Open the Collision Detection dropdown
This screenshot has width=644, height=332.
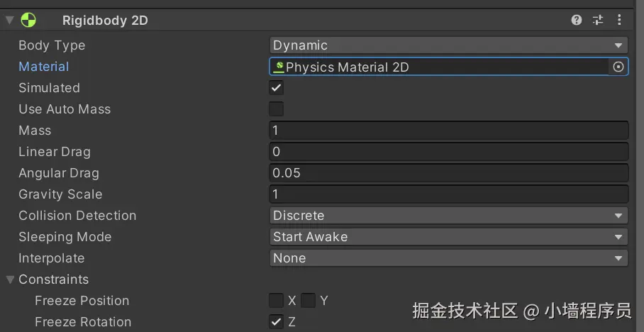tap(449, 216)
